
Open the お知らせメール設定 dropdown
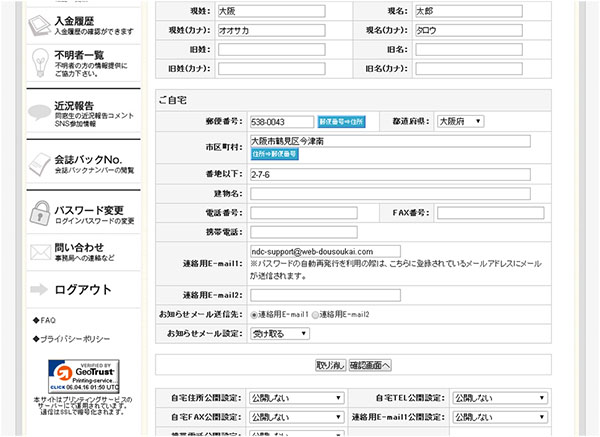(x=277, y=333)
